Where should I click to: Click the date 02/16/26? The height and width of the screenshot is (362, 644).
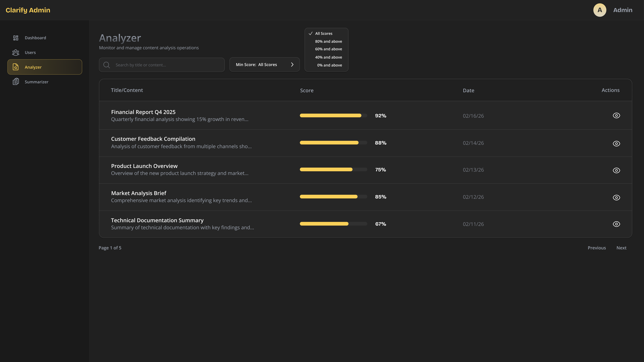[473, 116]
